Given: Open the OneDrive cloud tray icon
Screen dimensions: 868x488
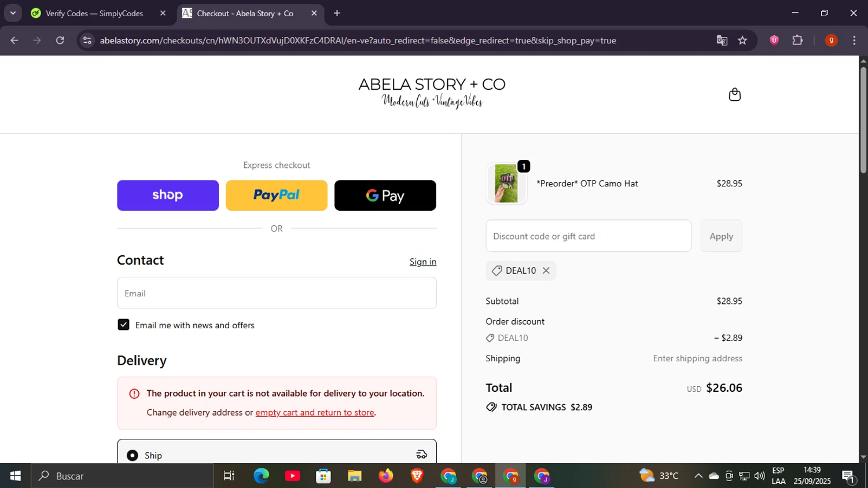Looking at the screenshot, I should [714, 476].
